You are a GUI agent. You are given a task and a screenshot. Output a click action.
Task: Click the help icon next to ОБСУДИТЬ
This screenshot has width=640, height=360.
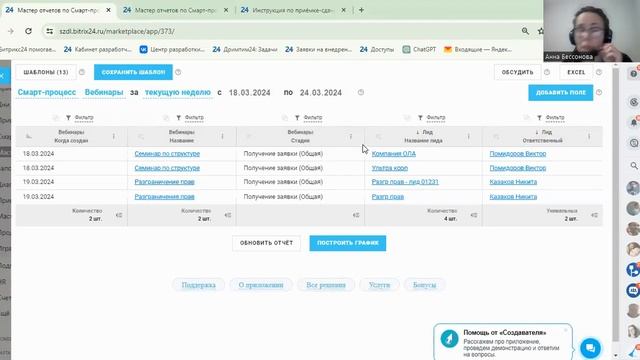(x=547, y=72)
